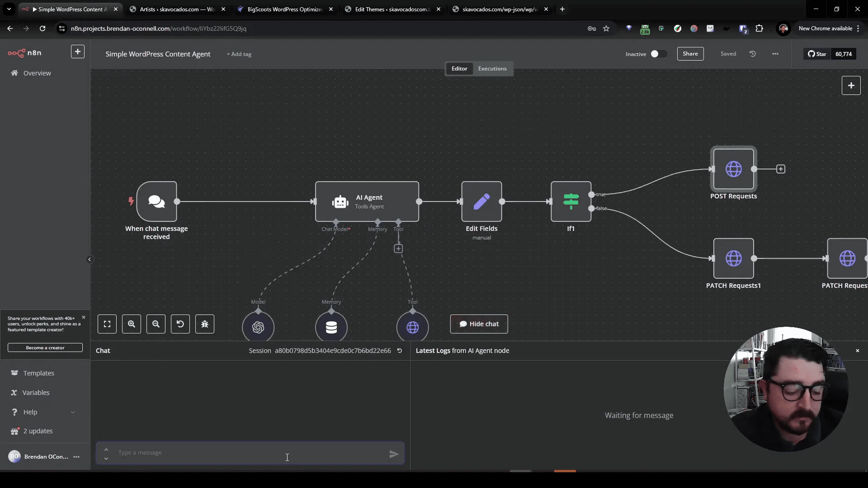Switch to the Editor tab

coord(459,69)
